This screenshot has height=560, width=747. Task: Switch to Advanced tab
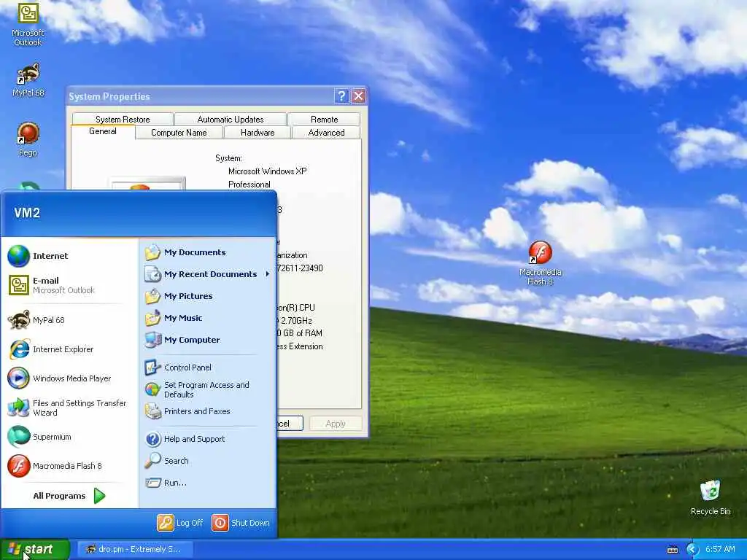click(326, 133)
